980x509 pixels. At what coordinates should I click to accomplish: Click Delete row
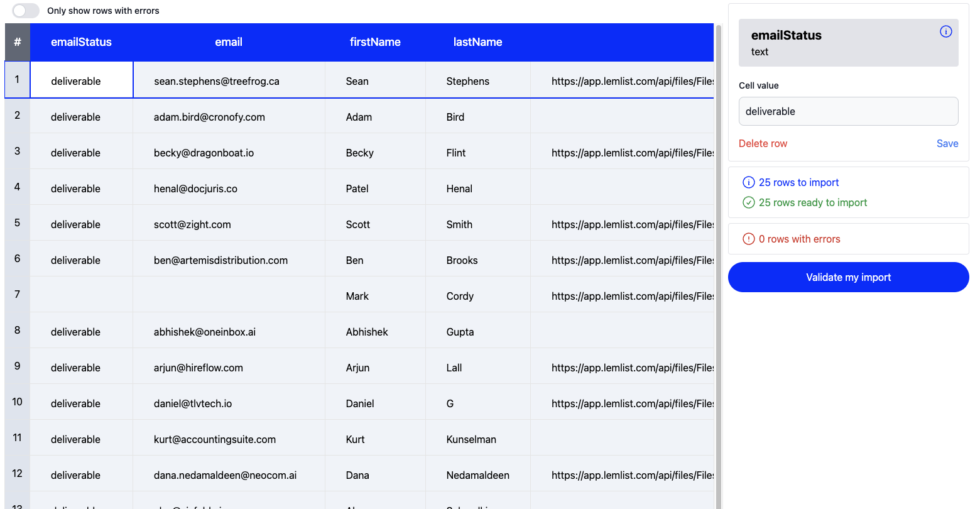pos(763,143)
